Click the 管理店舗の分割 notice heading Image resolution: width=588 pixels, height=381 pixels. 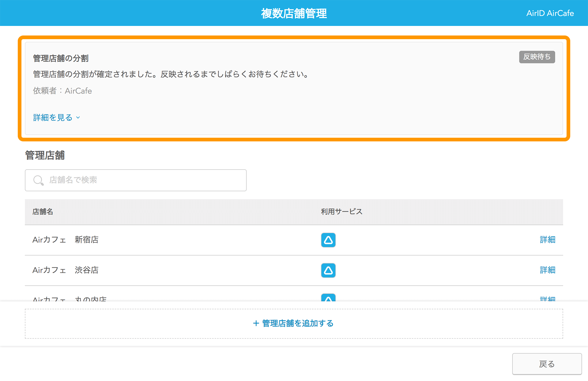click(61, 58)
